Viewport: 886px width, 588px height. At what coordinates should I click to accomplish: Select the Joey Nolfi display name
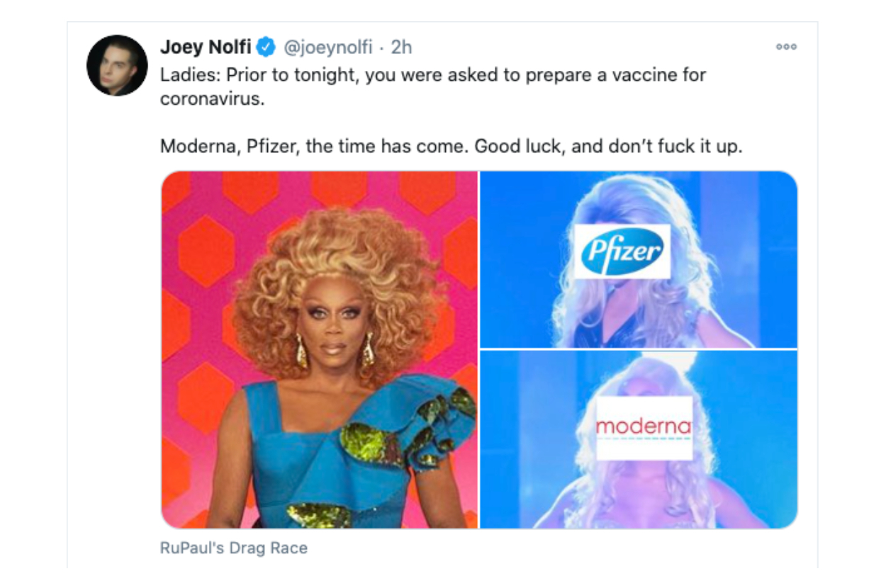[x=206, y=47]
